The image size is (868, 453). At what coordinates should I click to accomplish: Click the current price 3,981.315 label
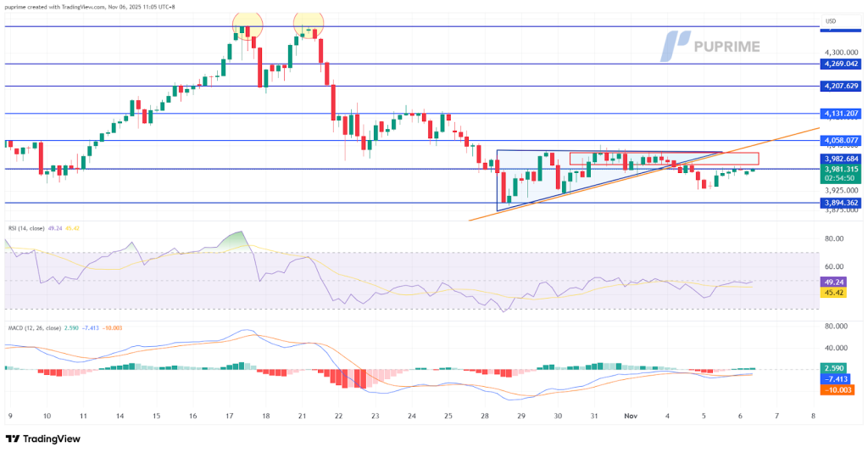(841, 169)
